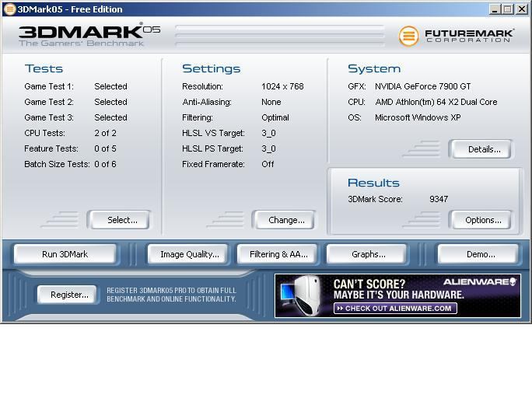Click the 'REGISTER 3DMARK05 PRO' promo text

click(x=171, y=295)
